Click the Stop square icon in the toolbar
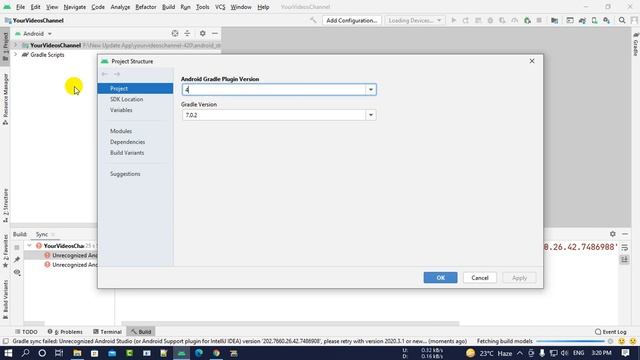This screenshot has width=640, height=360. click(539, 20)
